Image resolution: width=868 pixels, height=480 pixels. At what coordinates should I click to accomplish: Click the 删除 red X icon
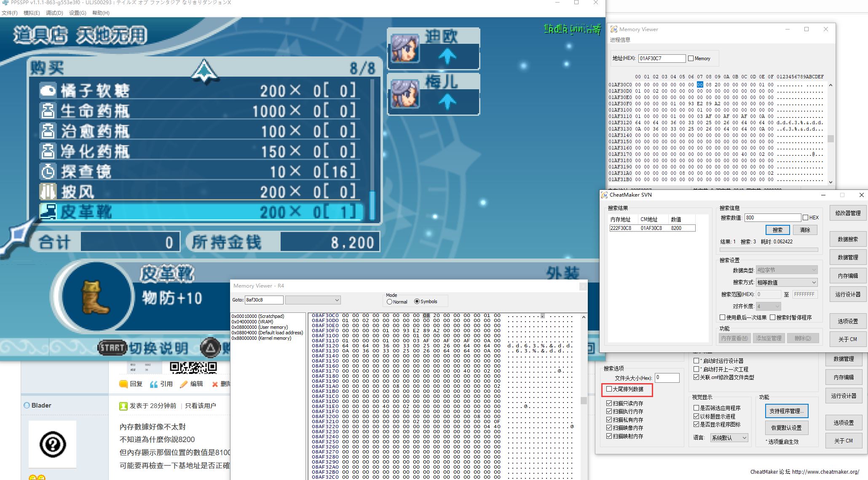(215, 384)
